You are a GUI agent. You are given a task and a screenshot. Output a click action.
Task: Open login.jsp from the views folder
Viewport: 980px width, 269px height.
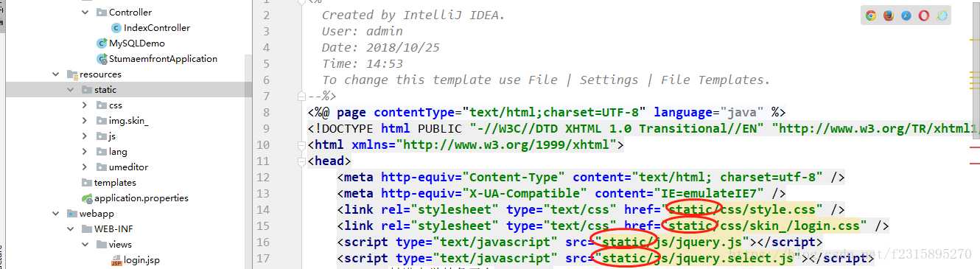[x=141, y=260]
